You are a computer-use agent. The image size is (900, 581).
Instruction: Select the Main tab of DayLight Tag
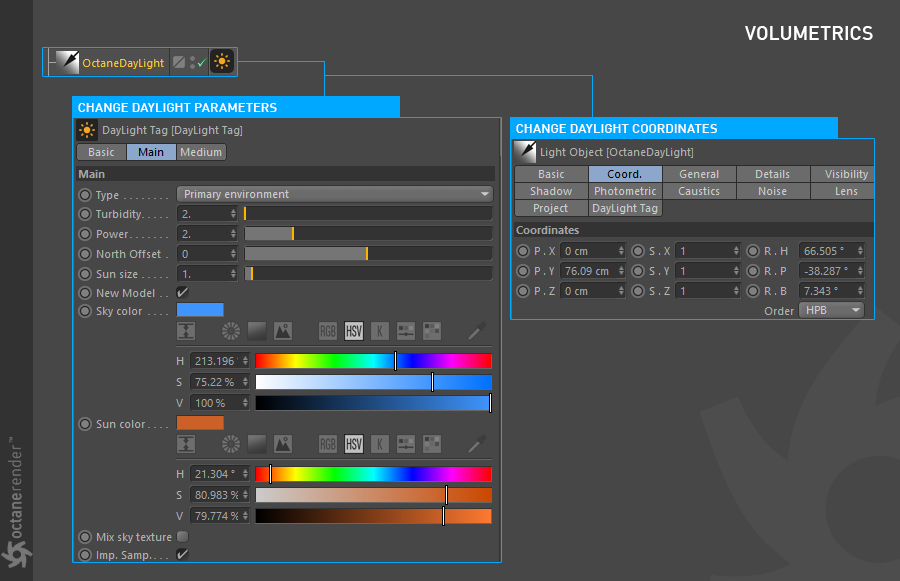click(151, 152)
